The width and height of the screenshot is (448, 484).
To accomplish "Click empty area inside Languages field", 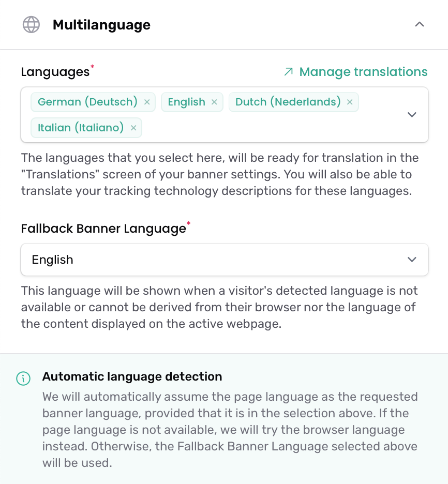I will tap(272, 128).
